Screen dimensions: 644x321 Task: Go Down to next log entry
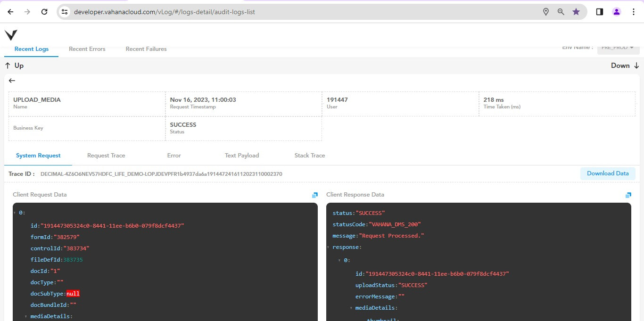click(x=625, y=66)
